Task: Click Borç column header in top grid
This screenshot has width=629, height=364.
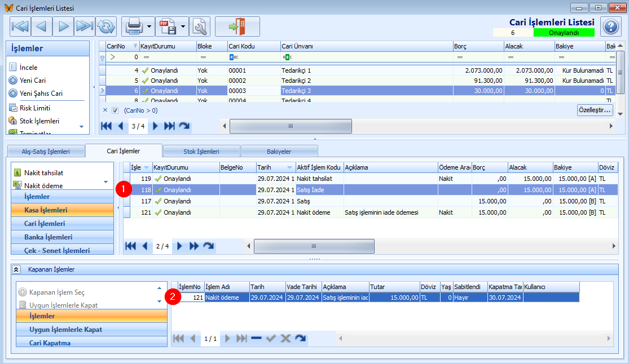Action: click(x=478, y=46)
